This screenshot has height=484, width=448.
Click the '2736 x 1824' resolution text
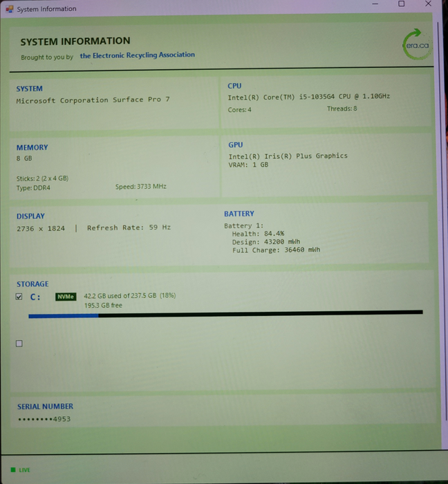click(x=41, y=229)
